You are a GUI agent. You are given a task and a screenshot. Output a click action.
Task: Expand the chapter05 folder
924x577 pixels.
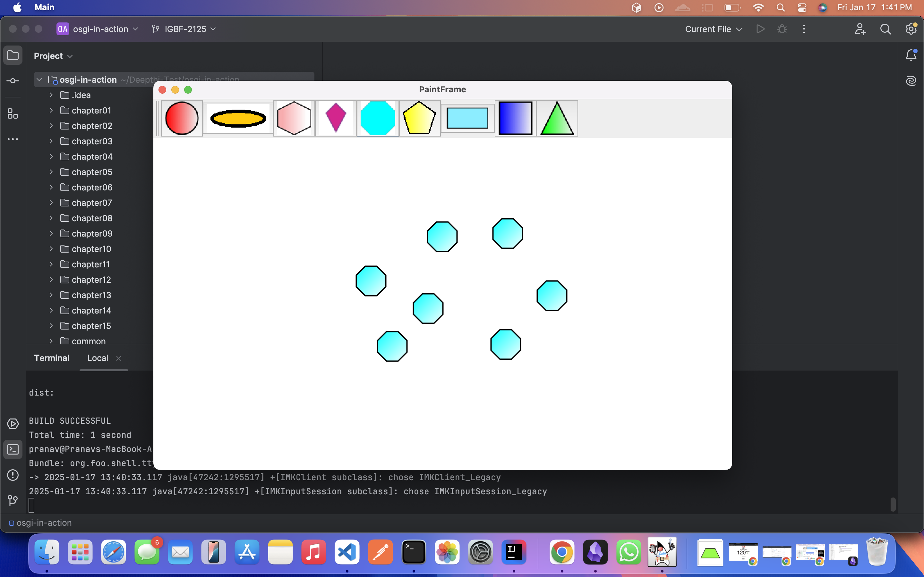[51, 172]
